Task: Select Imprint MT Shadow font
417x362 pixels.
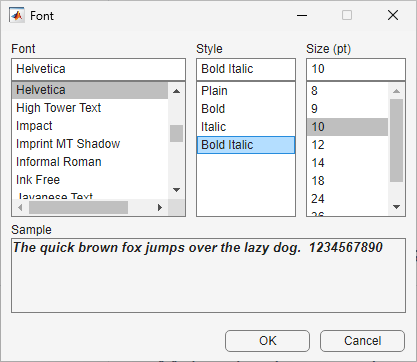Action: 90,144
